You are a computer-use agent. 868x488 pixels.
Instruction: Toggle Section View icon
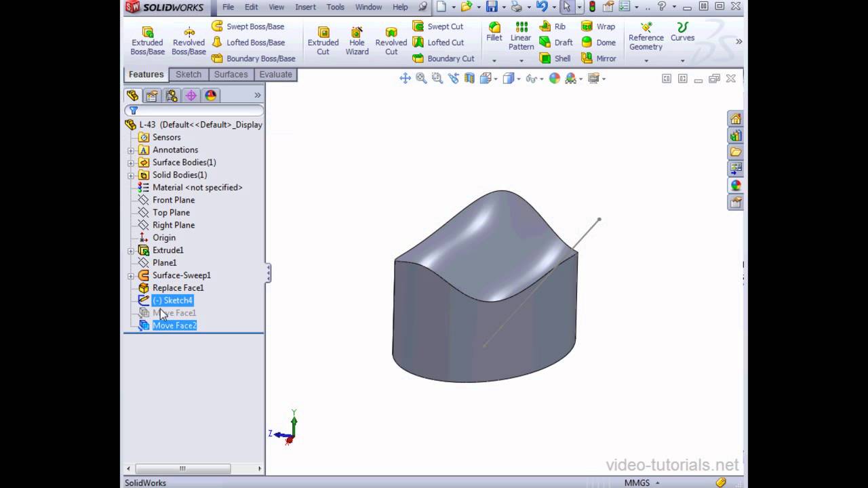click(469, 79)
